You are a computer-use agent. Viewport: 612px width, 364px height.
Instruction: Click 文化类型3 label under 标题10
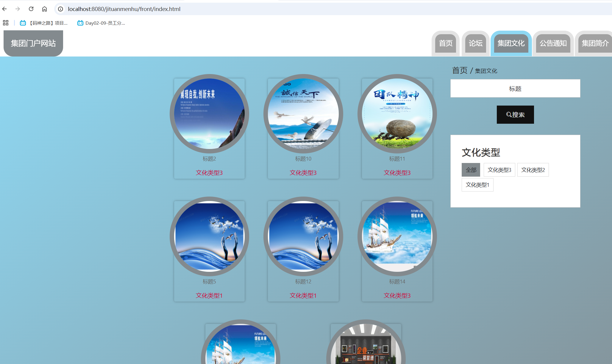click(303, 173)
